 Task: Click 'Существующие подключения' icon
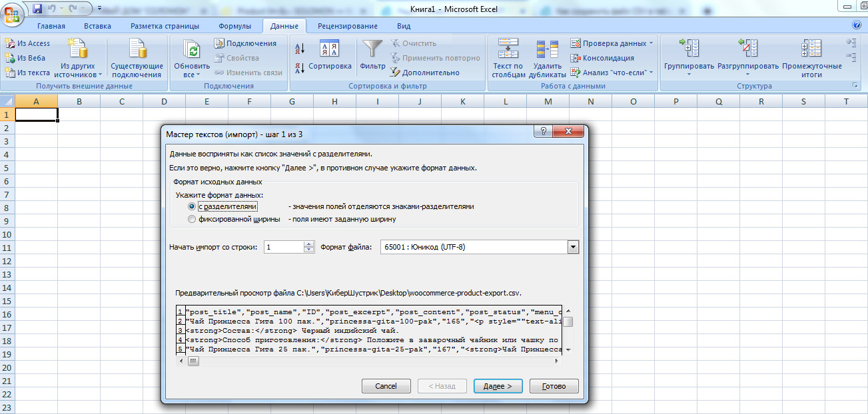click(137, 50)
